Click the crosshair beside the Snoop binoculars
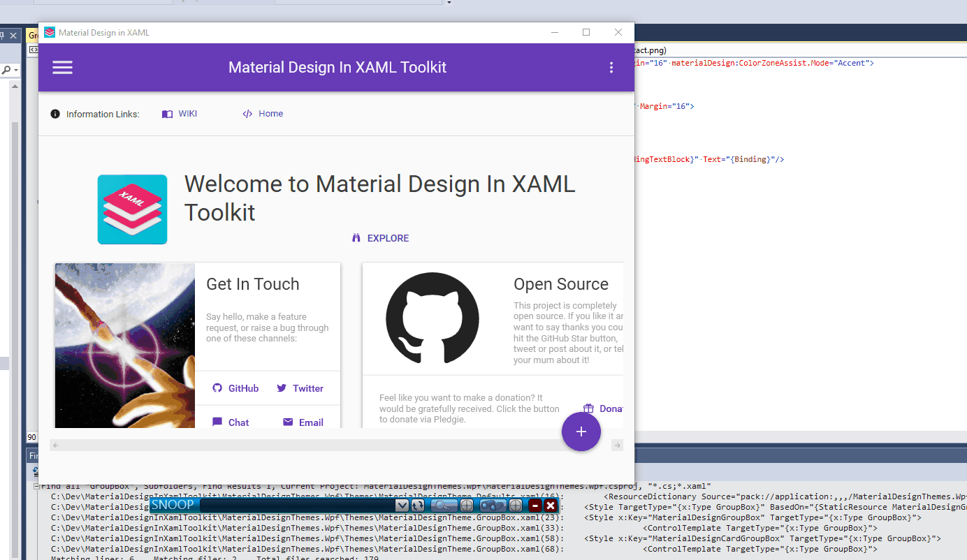Viewport: 967px width, 560px height. click(x=516, y=506)
